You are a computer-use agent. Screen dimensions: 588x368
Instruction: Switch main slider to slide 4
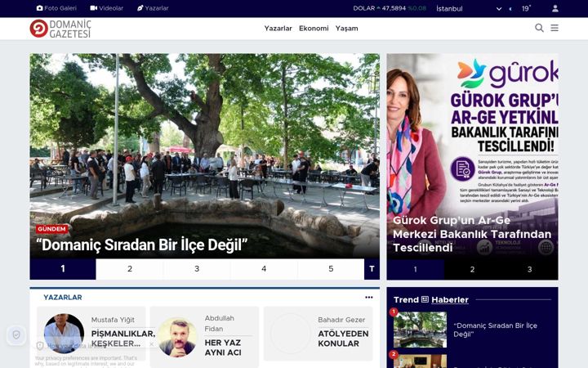click(264, 269)
